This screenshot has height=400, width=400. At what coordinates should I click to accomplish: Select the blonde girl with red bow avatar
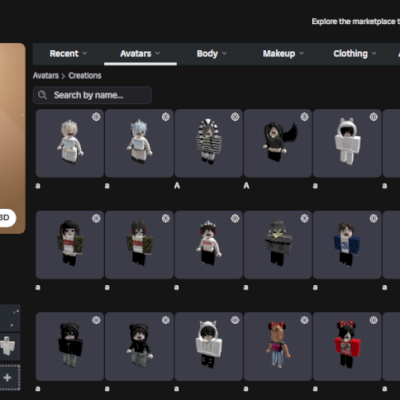278,346
